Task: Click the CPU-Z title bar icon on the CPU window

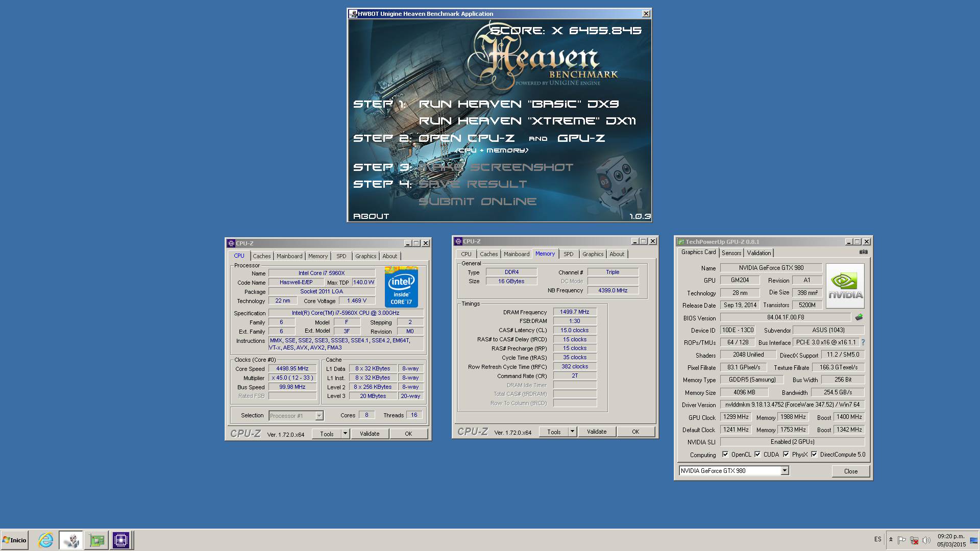Action: [x=231, y=243]
